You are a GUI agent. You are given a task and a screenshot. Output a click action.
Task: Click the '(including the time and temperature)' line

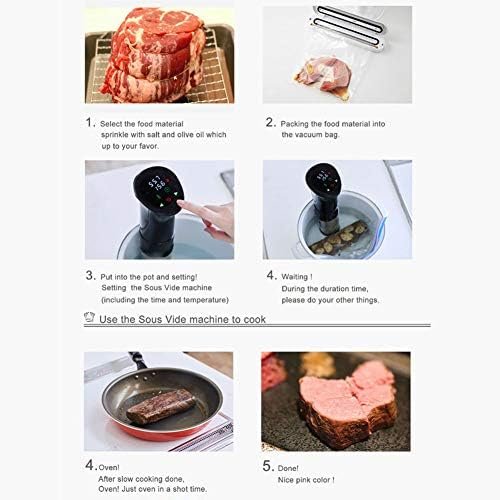coord(165,300)
